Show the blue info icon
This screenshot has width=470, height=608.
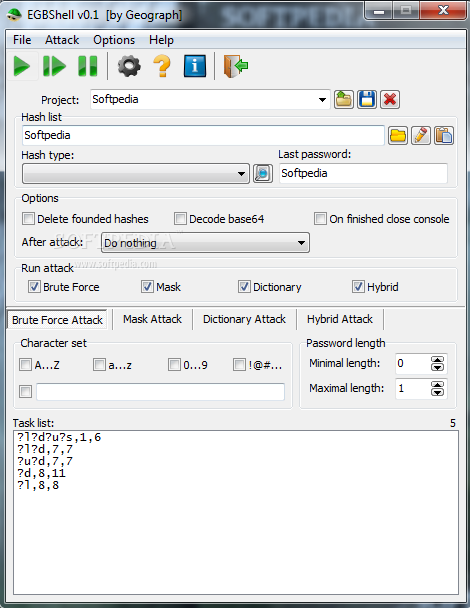[x=195, y=66]
